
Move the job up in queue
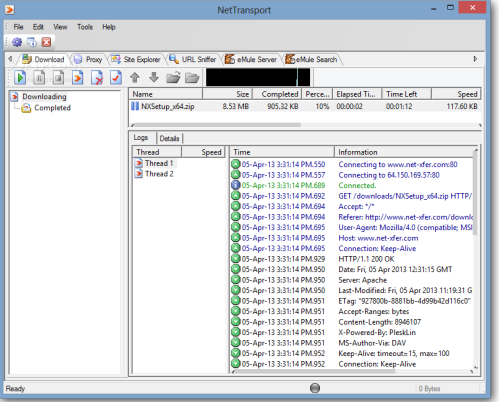click(135, 78)
